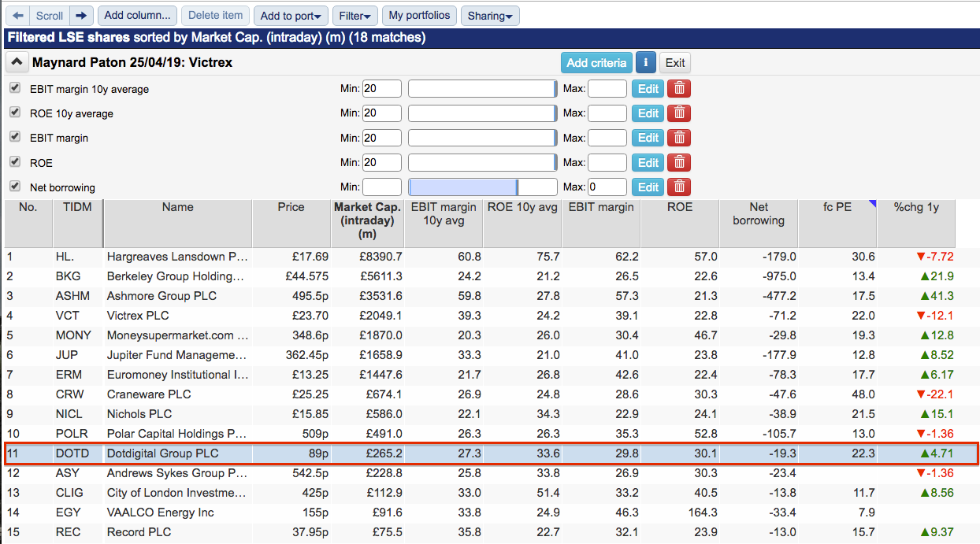Select the Nichols PLC name cell
The image size is (980, 544).
(139, 414)
